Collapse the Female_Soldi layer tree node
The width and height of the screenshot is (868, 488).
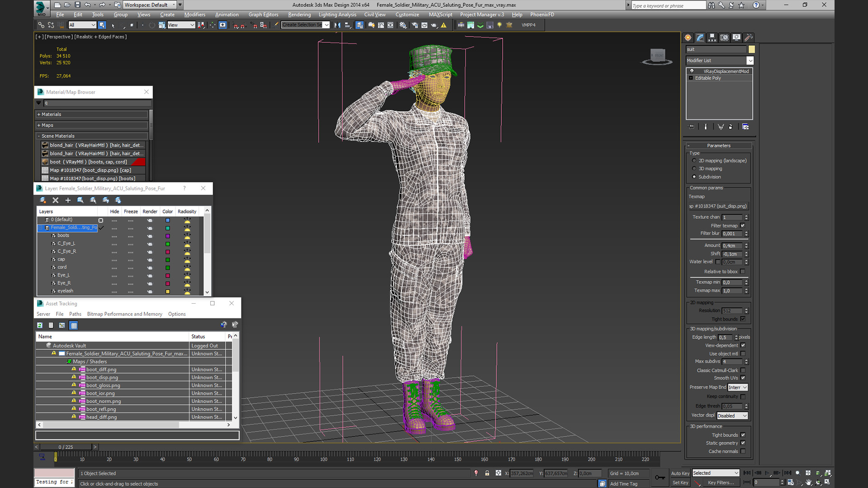coord(41,228)
